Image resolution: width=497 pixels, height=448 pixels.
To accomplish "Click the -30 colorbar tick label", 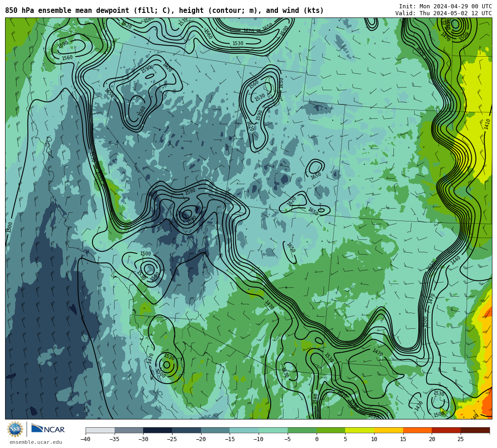I will [143, 439].
